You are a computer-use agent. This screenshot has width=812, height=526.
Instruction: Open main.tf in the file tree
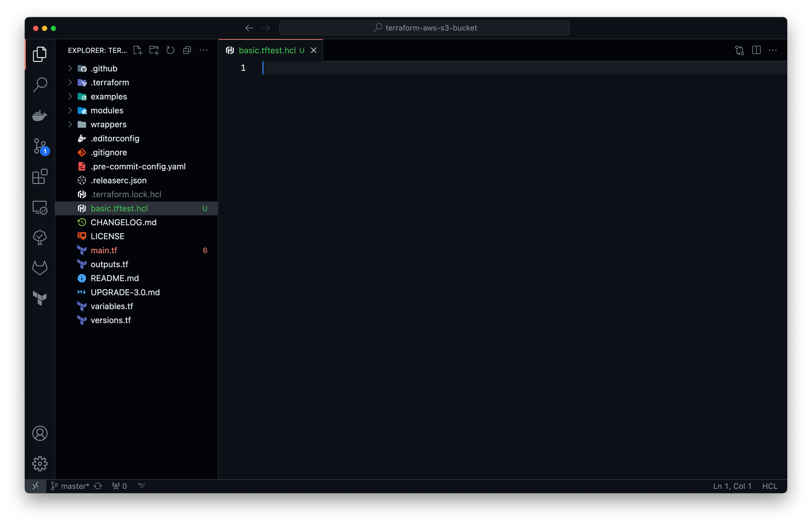tap(104, 250)
